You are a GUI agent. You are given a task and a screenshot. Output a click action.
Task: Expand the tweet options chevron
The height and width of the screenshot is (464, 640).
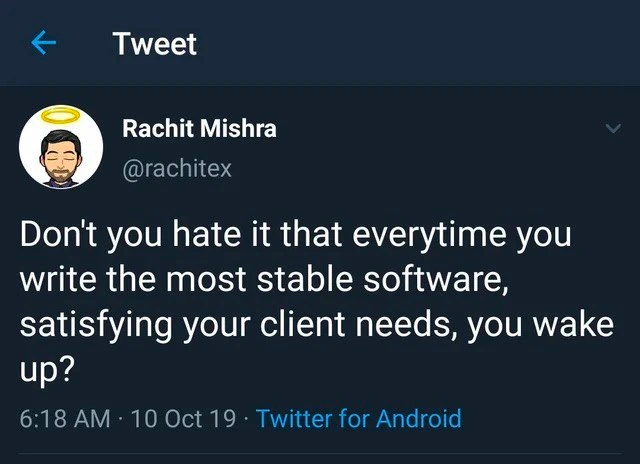click(x=613, y=129)
